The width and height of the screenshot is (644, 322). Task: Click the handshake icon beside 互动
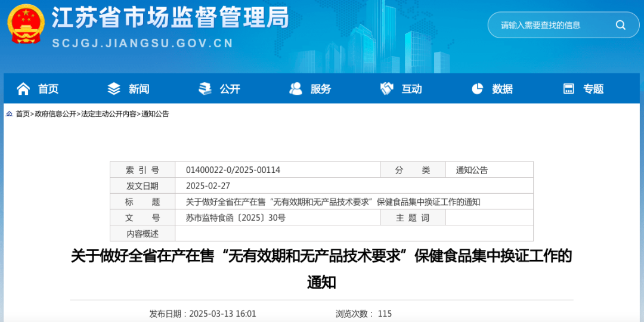(386, 88)
